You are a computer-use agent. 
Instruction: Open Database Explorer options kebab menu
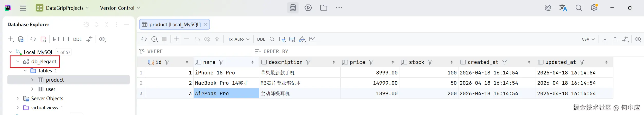coord(116,24)
